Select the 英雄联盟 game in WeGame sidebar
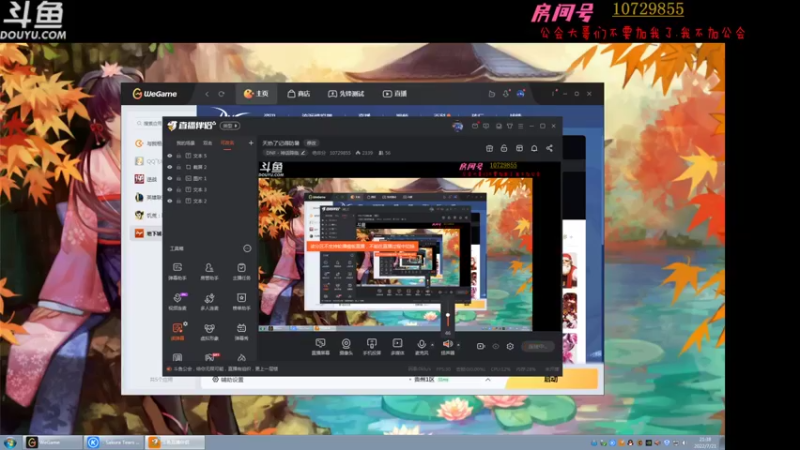This screenshot has width=800, height=450. (x=148, y=197)
